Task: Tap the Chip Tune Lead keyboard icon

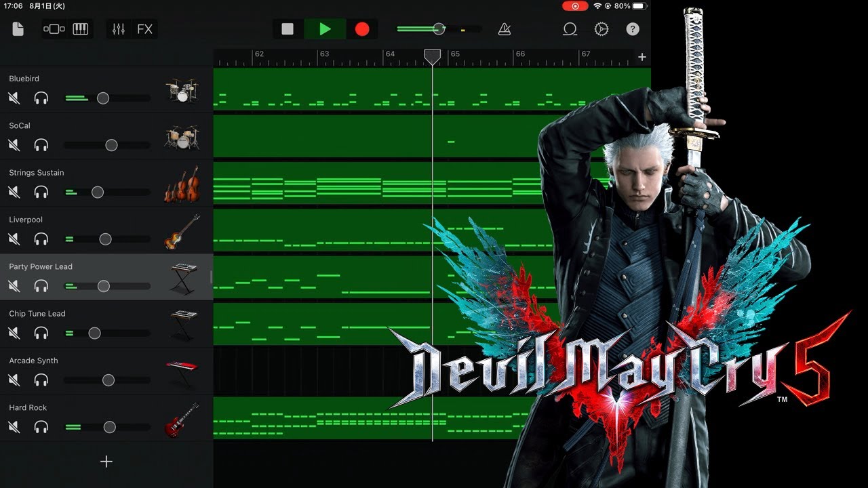Action: pos(182,325)
